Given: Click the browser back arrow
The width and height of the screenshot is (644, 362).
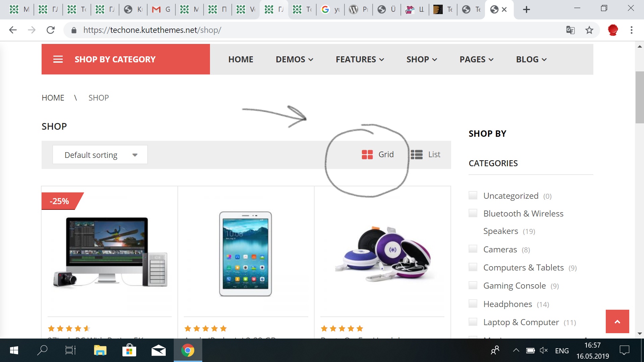Looking at the screenshot, I should point(13,30).
